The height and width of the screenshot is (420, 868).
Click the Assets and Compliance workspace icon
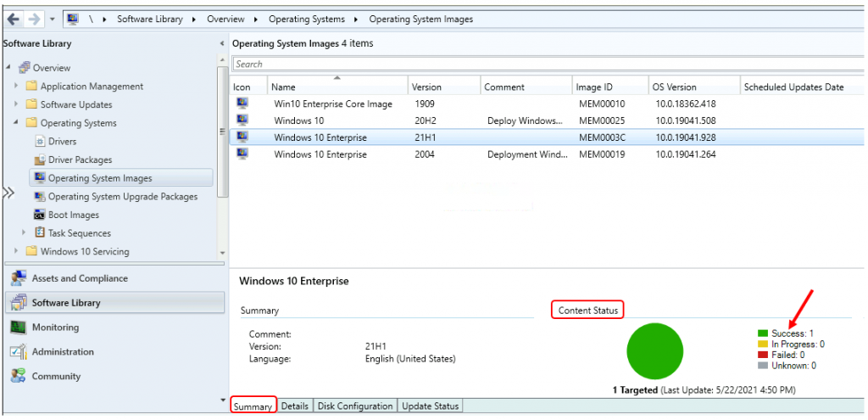[19, 278]
